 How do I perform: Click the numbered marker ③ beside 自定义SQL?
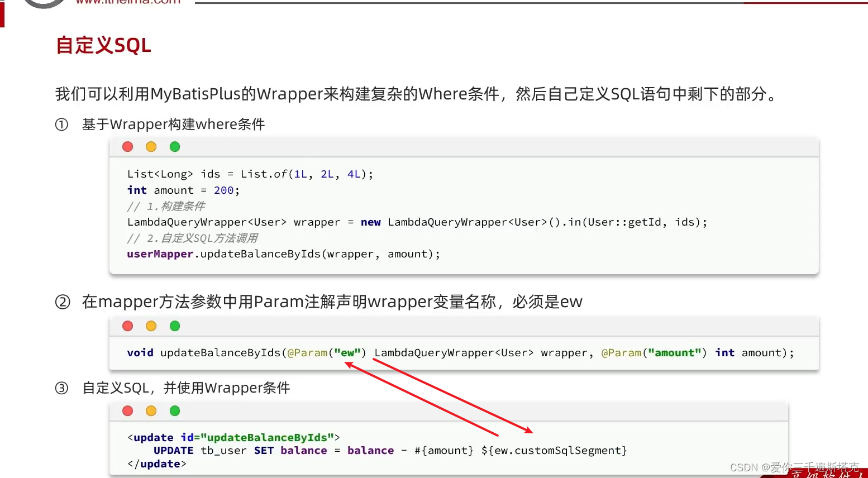61,388
